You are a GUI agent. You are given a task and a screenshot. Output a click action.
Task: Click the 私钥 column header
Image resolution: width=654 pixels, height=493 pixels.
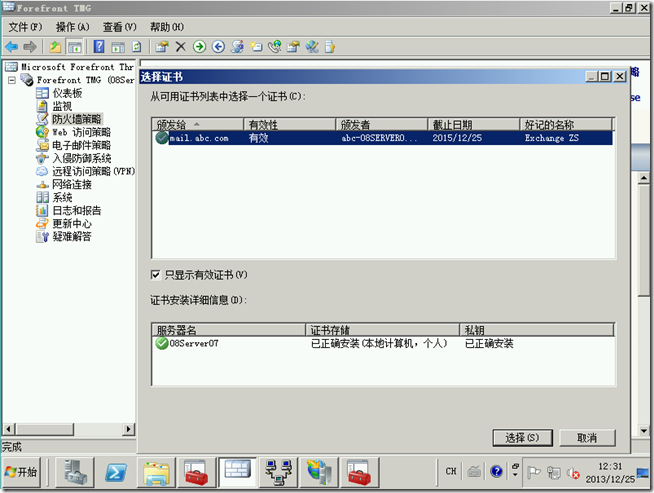537,330
